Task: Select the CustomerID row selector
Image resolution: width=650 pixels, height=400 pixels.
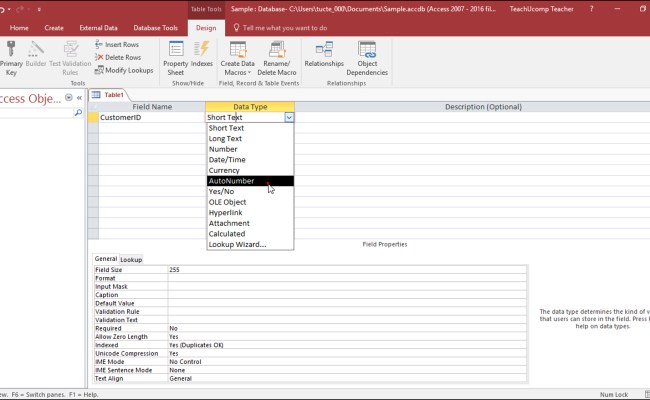Action: [x=93, y=117]
